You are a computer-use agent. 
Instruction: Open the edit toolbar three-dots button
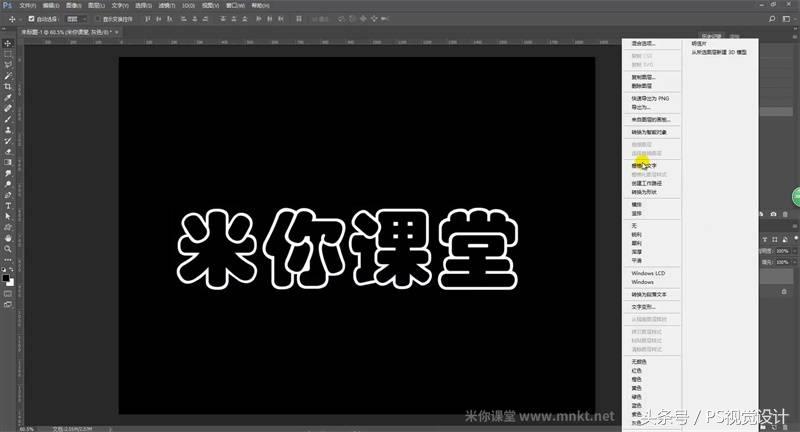[x=8, y=260]
